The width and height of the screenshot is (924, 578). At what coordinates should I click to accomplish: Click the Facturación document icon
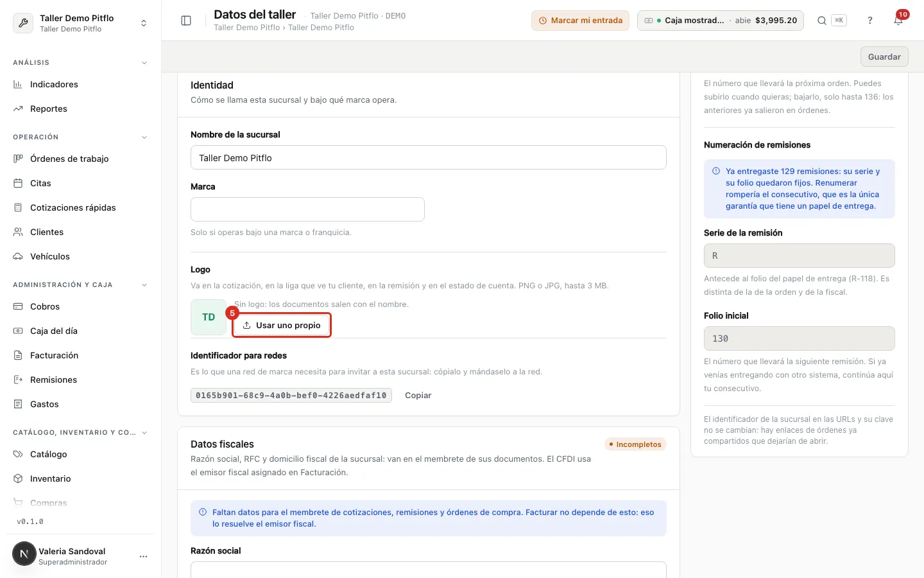(18, 355)
